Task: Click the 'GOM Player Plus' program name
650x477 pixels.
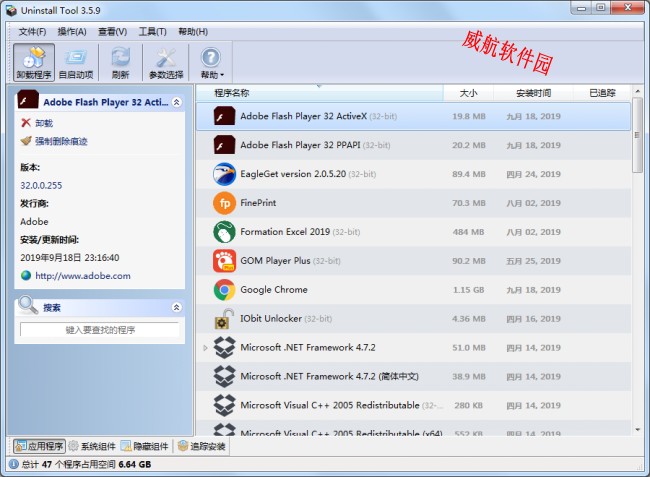Action: point(275,261)
